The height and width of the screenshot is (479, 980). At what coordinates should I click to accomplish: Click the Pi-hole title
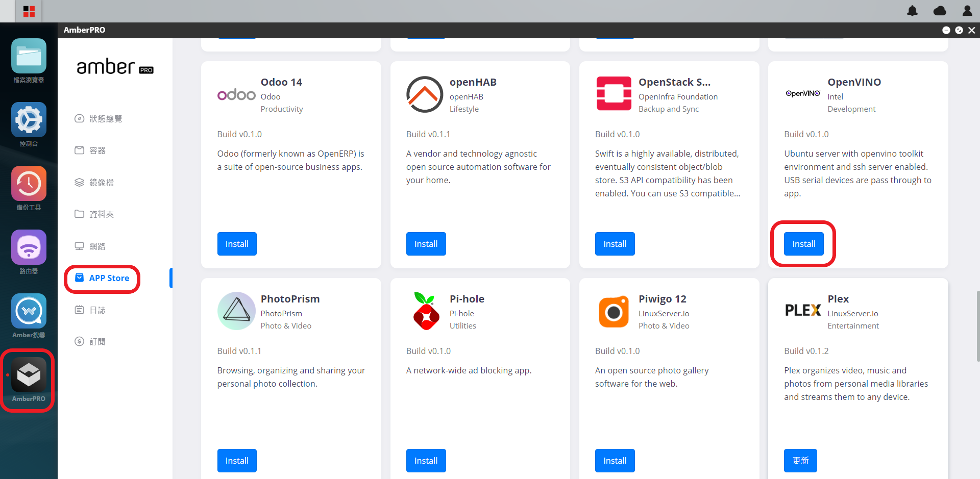[467, 299]
